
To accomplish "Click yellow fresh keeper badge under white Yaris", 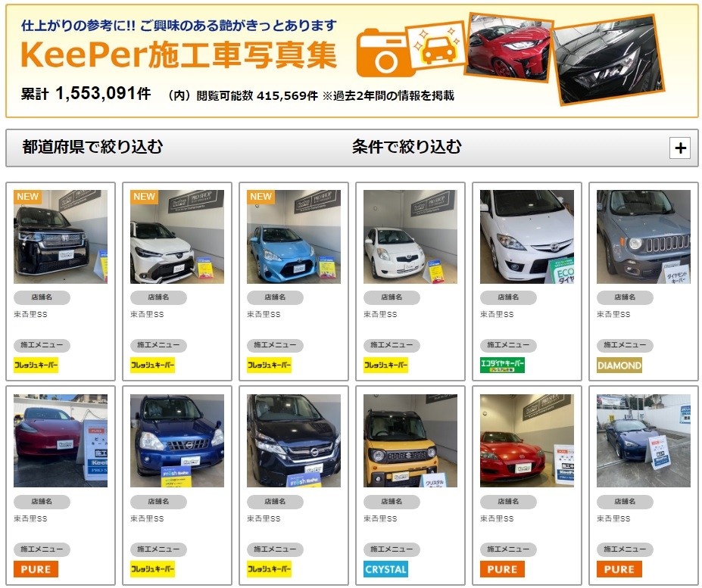I will 386,366.
